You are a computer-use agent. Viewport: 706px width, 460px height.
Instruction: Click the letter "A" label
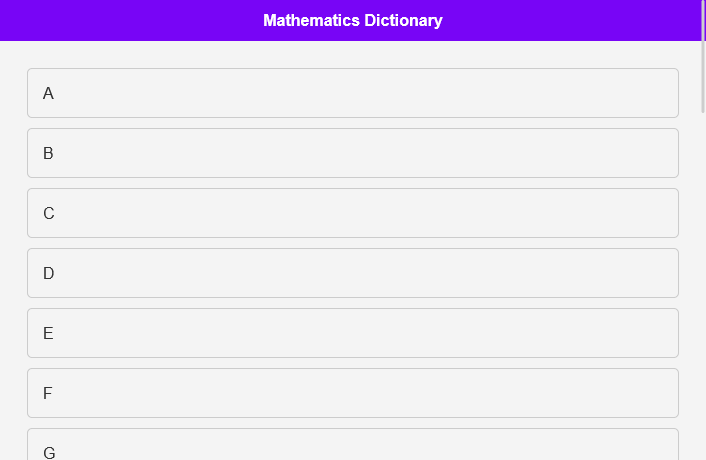[x=48, y=93]
